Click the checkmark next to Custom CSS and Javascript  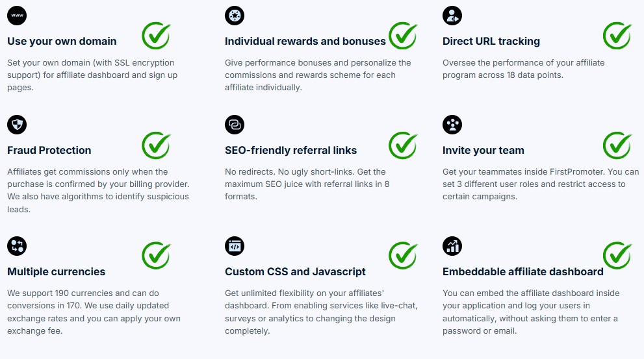[x=403, y=255]
